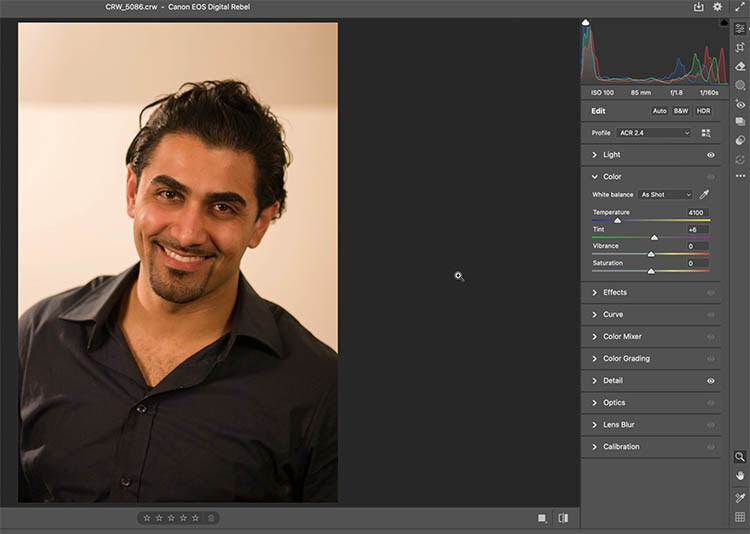Screen dimensions: 750x534
Task: Expand the Lens Blur section
Action: [618, 425]
